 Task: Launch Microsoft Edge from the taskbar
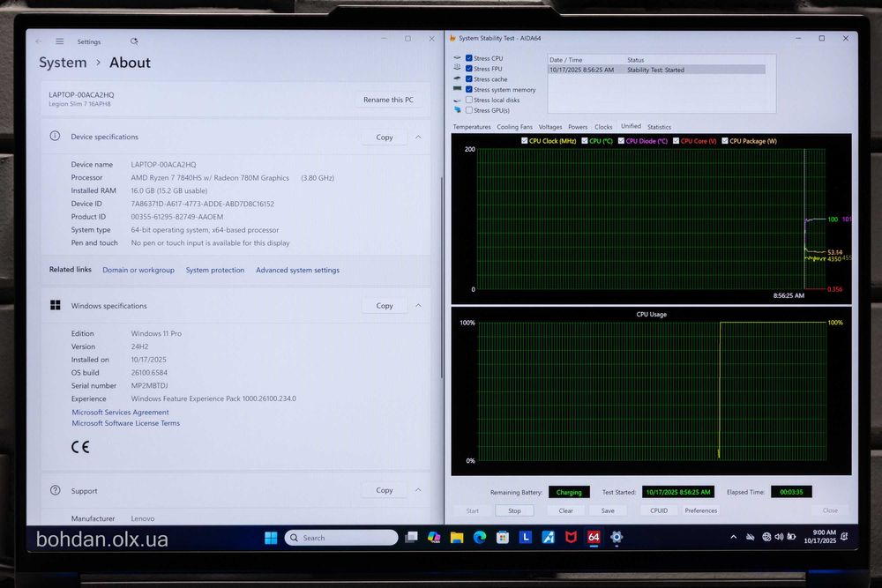[479, 538]
